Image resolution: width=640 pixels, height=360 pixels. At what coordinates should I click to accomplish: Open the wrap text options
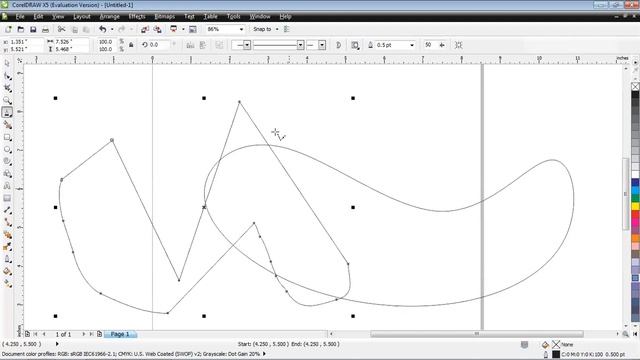pos(355,45)
